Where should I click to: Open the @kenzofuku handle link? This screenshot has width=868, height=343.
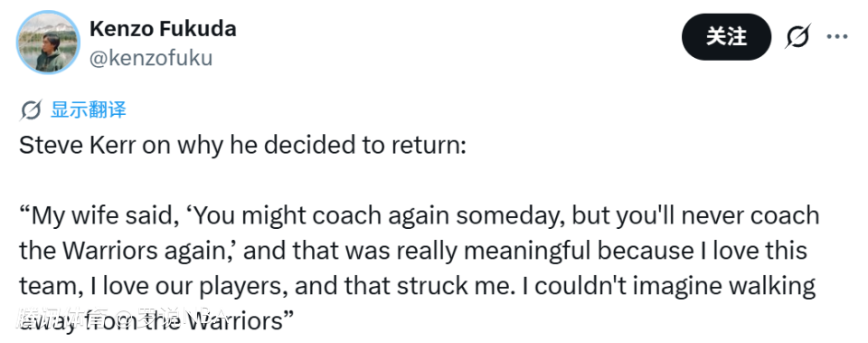click(x=151, y=58)
